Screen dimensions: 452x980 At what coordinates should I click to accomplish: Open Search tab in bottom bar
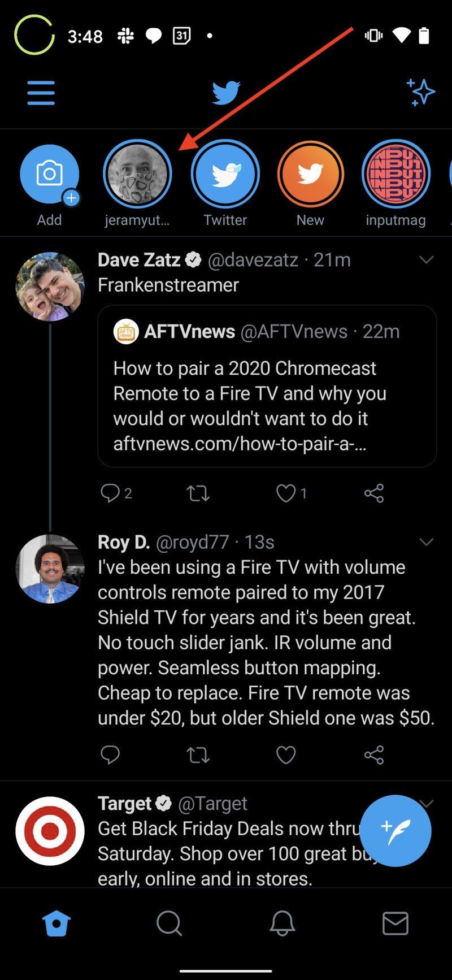(x=169, y=923)
